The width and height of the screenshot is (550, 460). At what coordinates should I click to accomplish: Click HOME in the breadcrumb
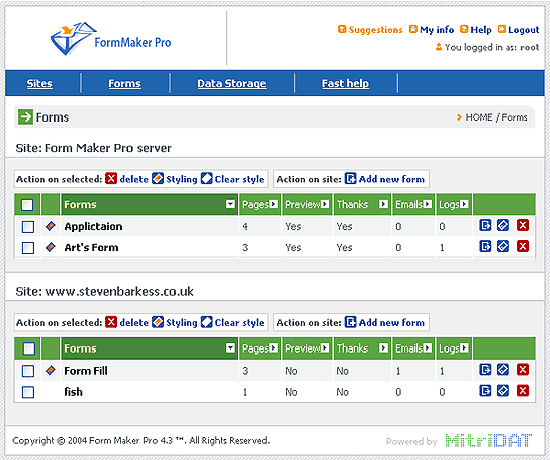[479, 117]
